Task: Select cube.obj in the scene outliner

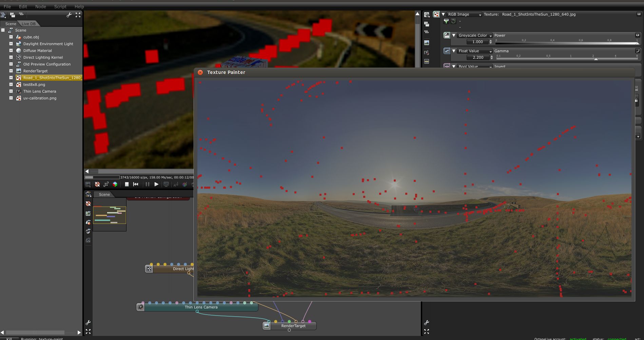Action: [31, 37]
